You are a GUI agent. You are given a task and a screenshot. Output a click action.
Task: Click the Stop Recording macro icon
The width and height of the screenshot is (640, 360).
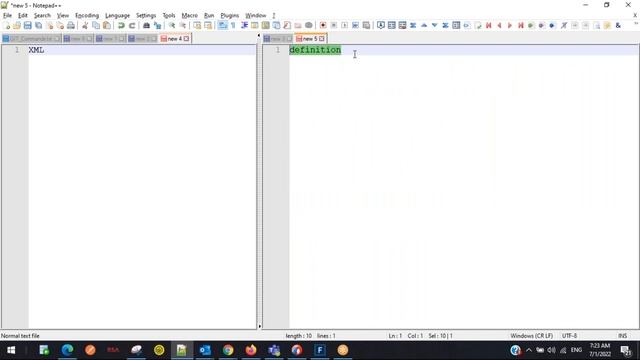pos(333,25)
